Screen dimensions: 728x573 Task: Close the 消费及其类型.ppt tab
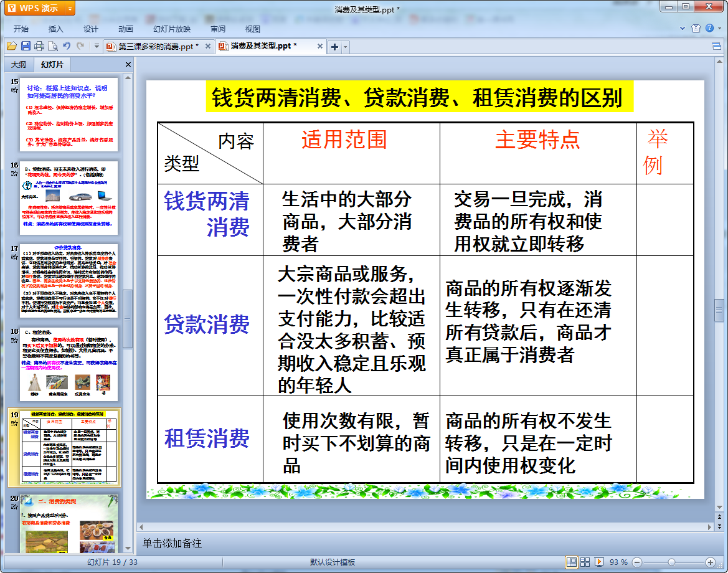coord(320,46)
